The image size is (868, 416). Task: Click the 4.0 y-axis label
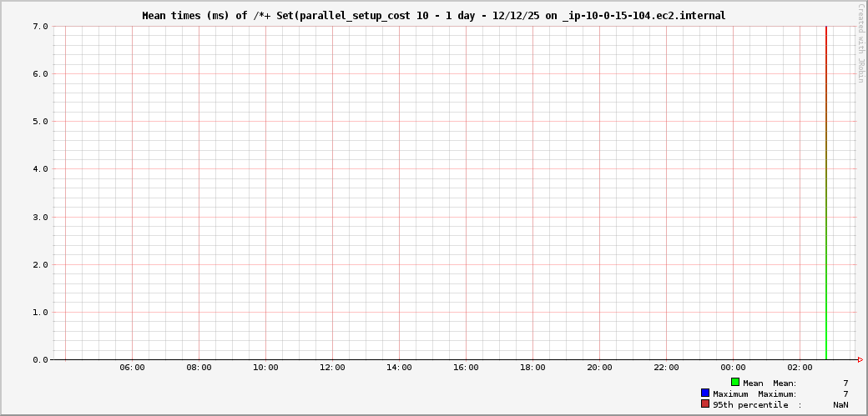40,169
